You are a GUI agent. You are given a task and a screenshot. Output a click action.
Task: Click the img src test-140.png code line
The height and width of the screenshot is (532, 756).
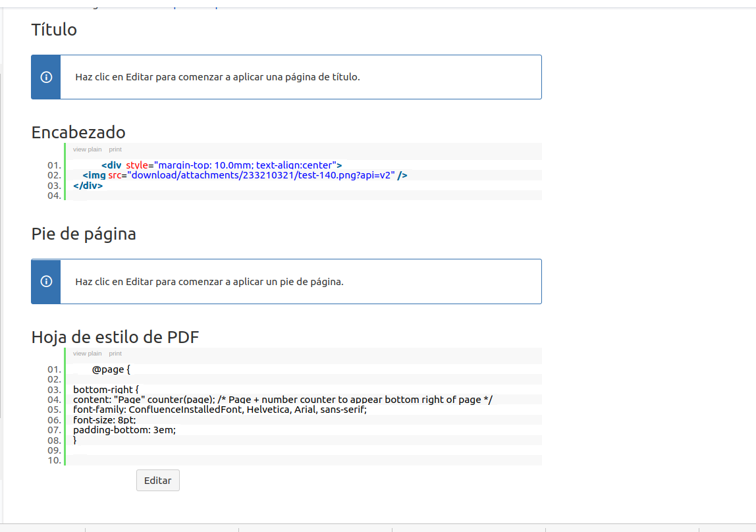click(x=245, y=175)
